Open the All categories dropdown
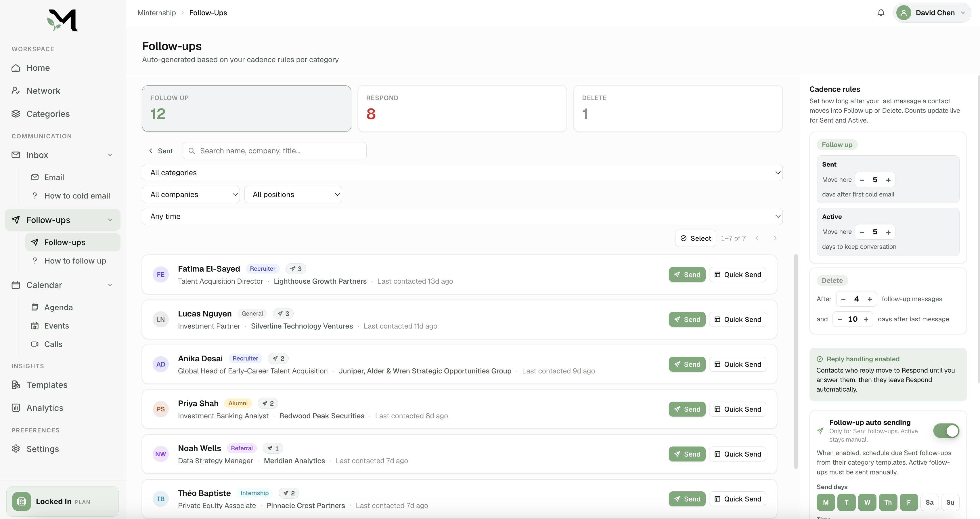 click(x=462, y=173)
